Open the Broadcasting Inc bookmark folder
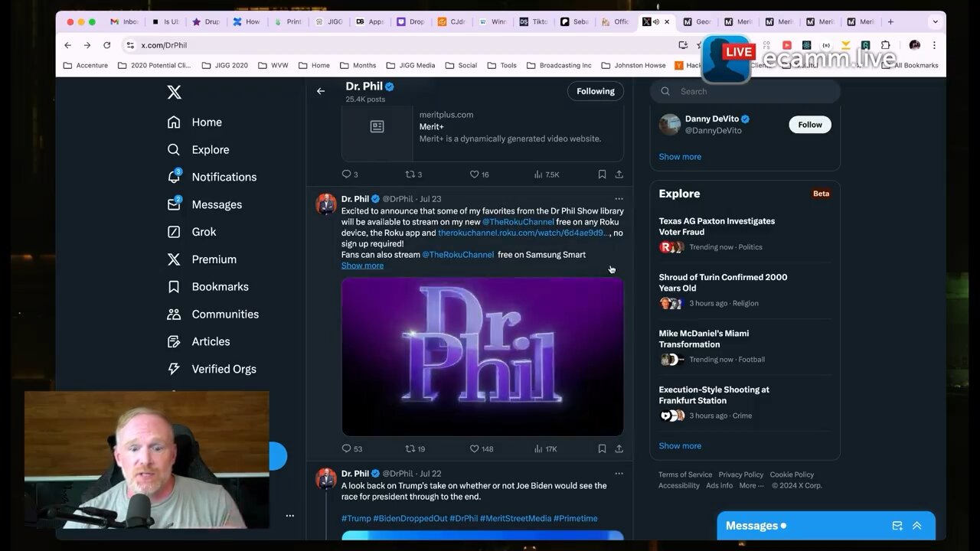The height and width of the screenshot is (551, 980). point(559,66)
